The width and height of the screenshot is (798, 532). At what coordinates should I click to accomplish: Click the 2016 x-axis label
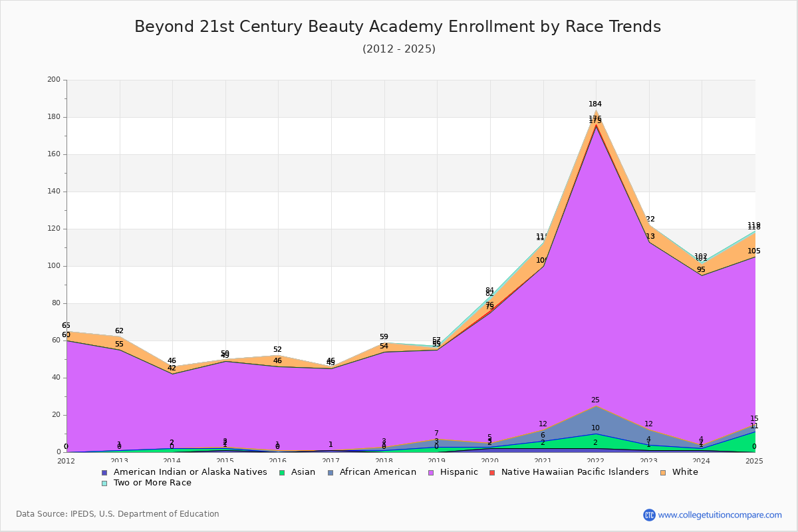(279, 460)
